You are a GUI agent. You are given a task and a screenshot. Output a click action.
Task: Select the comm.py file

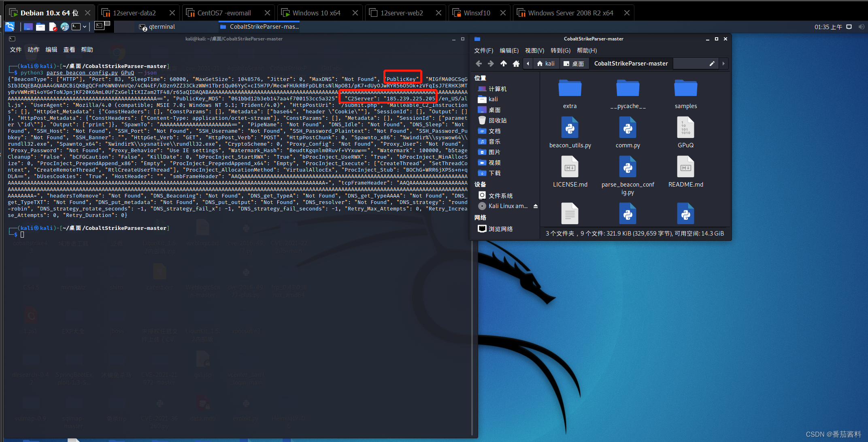pyautogui.click(x=628, y=132)
